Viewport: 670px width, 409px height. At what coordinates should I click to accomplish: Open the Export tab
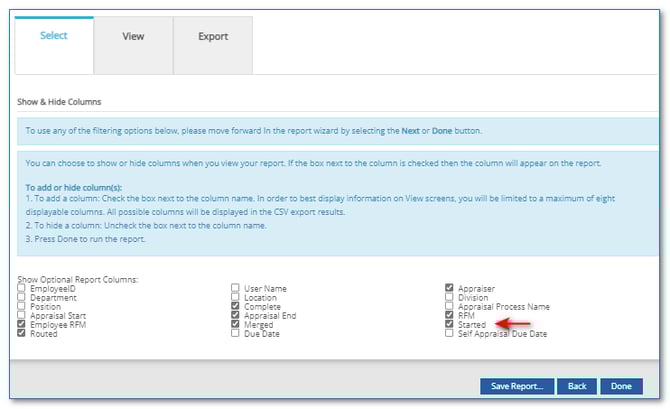coord(212,36)
